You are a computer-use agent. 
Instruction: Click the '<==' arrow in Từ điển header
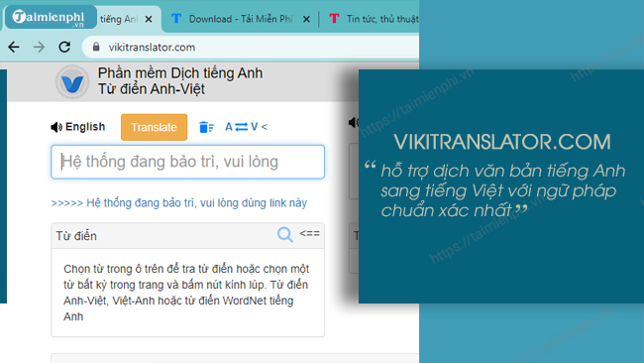[310, 233]
